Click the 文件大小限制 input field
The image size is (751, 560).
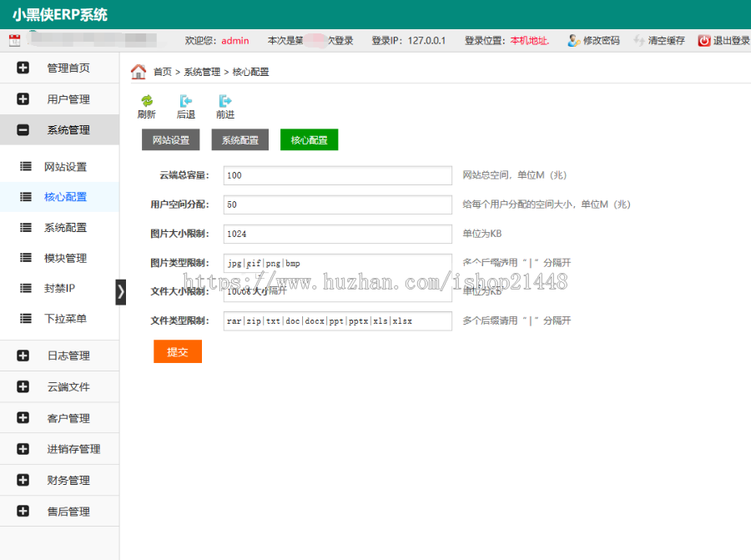coord(338,292)
